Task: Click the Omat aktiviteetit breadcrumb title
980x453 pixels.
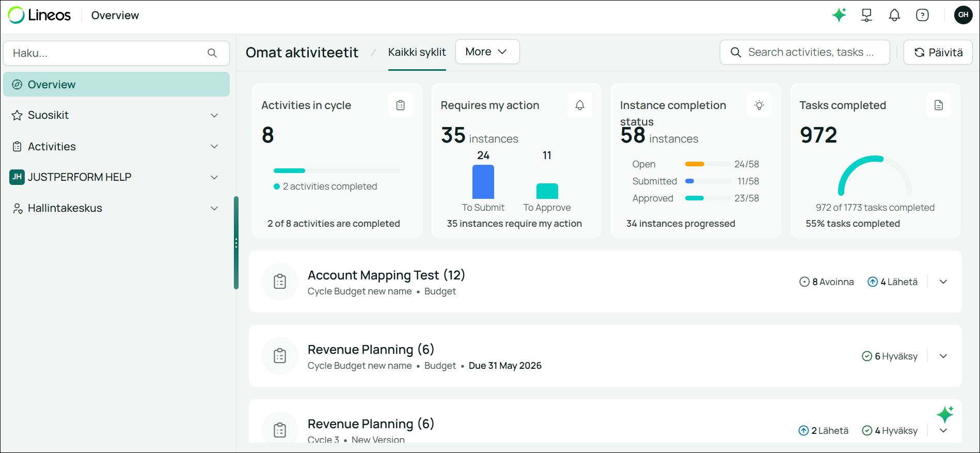Action: pos(302,52)
